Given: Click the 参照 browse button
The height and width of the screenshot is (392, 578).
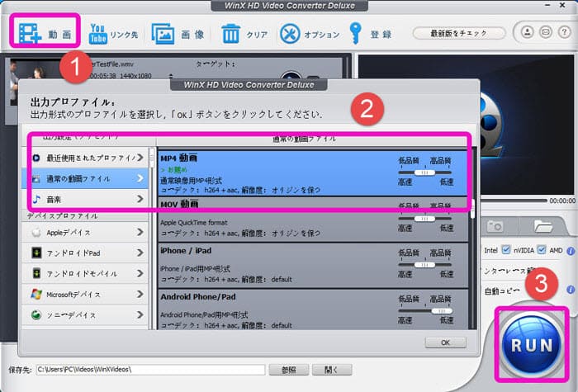Looking at the screenshot, I should [289, 370].
